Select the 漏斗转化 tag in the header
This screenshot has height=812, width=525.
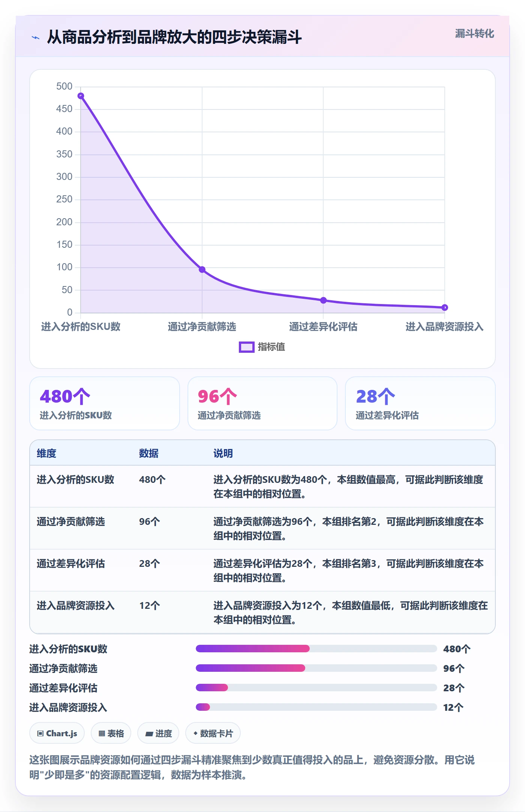point(474,34)
